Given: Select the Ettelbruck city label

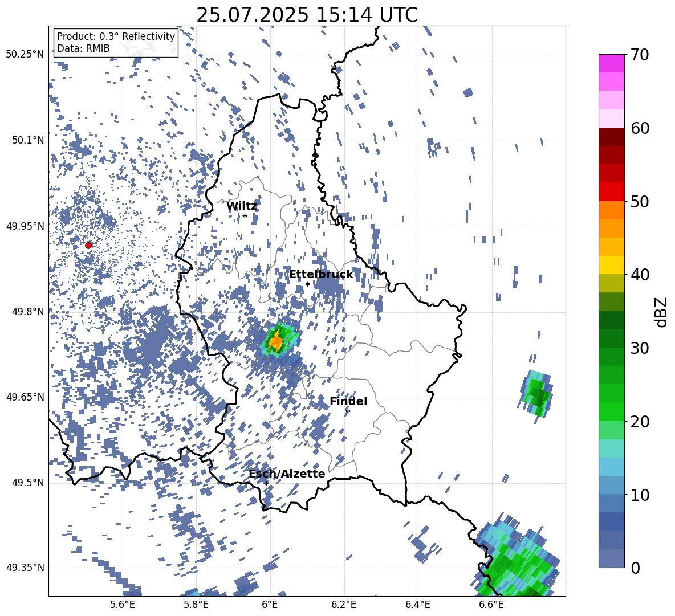Looking at the screenshot, I should pos(321,275).
